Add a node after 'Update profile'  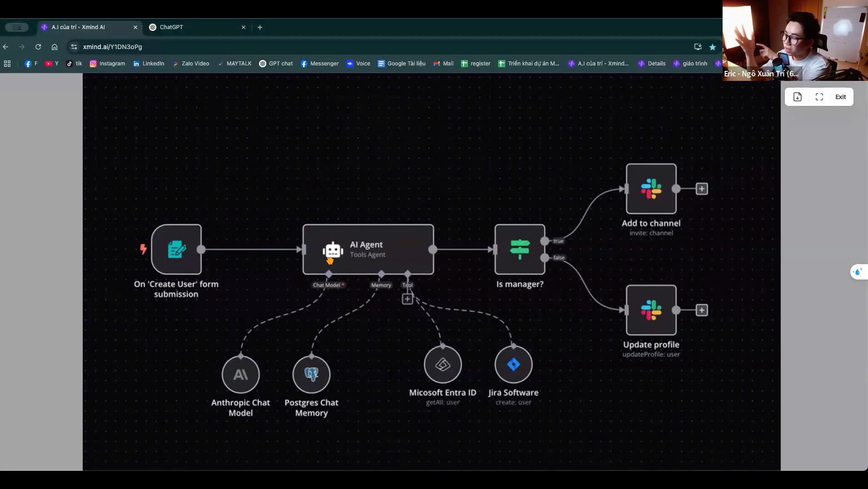(x=702, y=310)
